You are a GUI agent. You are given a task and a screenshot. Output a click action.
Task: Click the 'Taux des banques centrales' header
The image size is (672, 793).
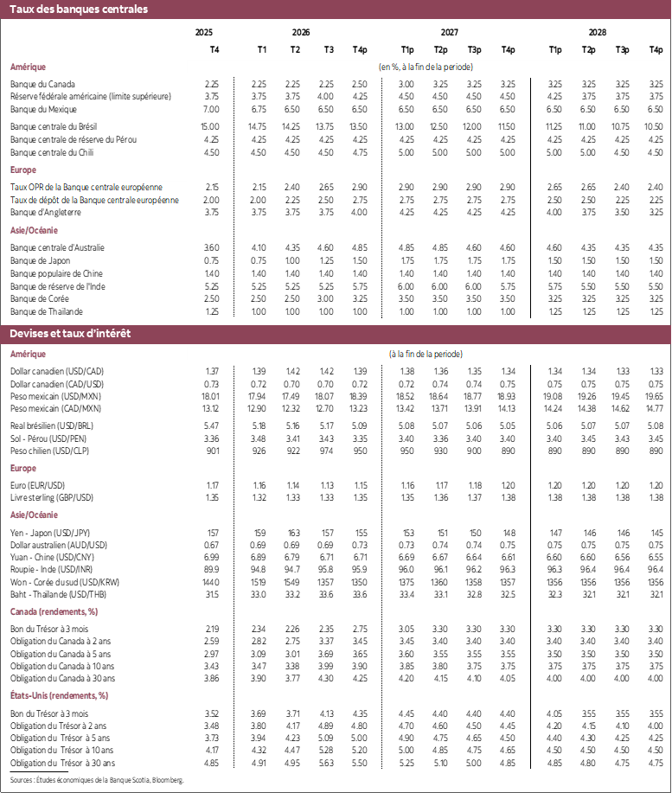pos(79,10)
